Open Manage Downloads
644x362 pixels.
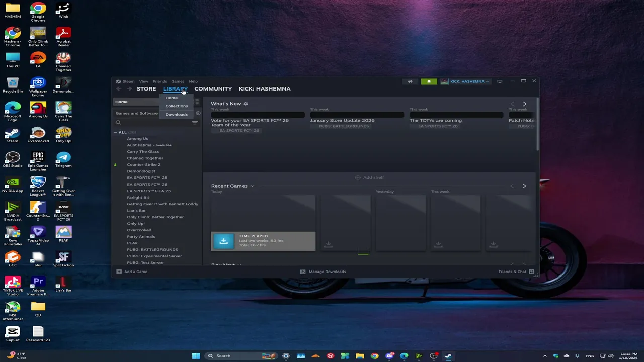[x=323, y=271]
